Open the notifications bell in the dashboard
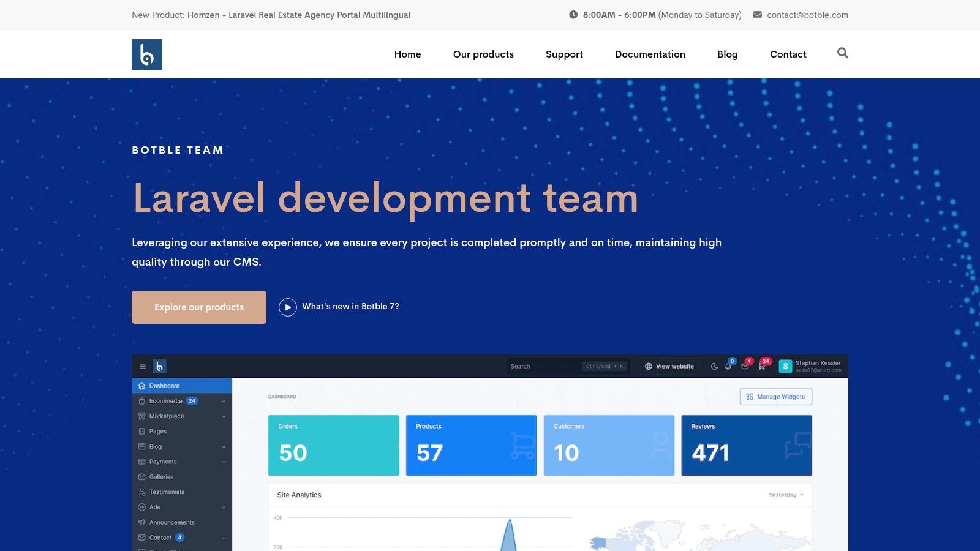This screenshot has height=551, width=980. click(x=728, y=367)
